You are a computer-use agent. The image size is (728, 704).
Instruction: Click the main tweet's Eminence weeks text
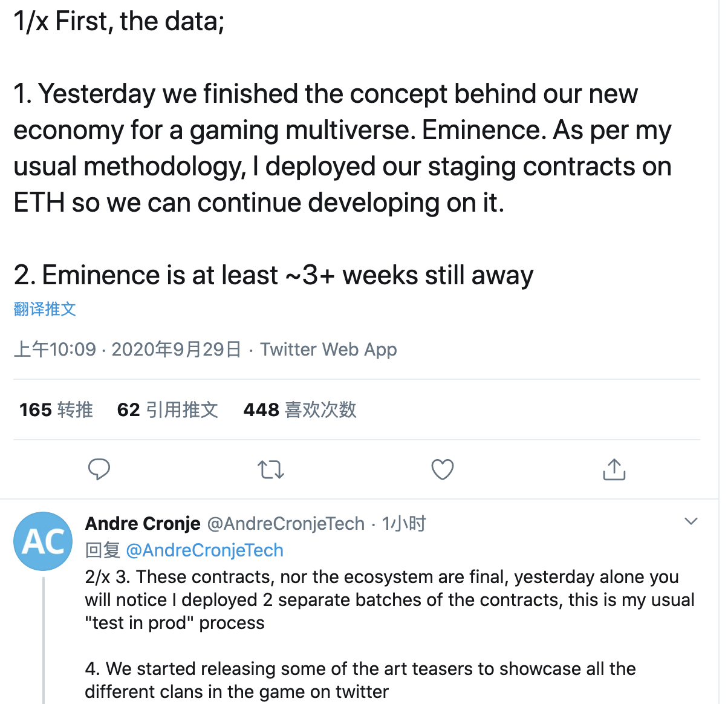pos(273,275)
